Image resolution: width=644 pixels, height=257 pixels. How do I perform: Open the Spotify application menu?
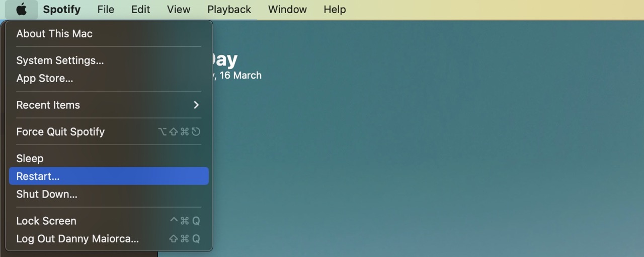[x=61, y=10]
